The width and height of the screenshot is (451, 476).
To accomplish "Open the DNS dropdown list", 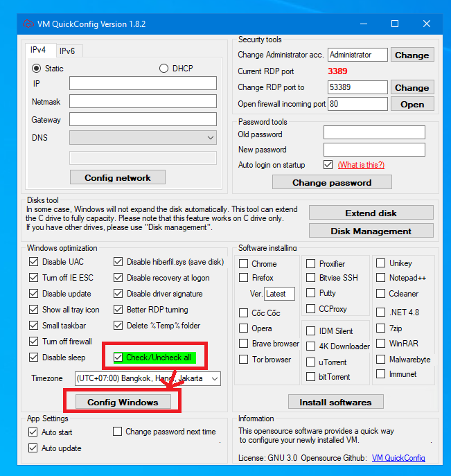I will 211,138.
